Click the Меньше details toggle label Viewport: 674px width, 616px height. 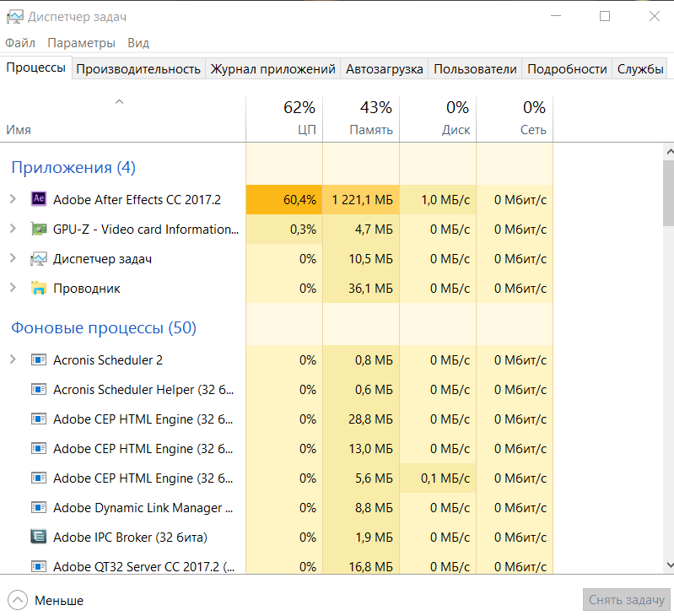click(x=59, y=601)
